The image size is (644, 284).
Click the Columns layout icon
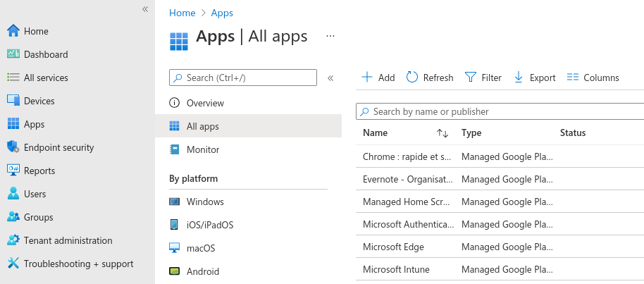[573, 78]
